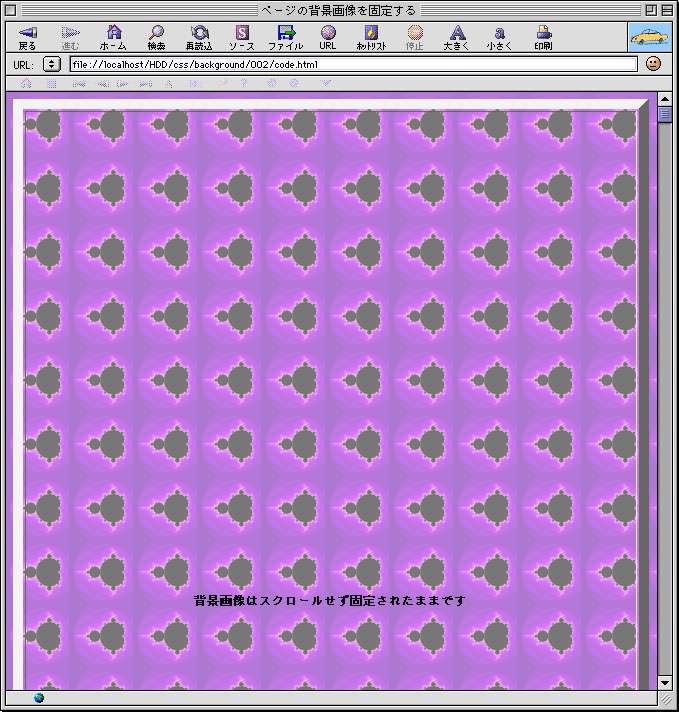
Task: Click the window collapse box in title bar
Action: [x=666, y=9]
